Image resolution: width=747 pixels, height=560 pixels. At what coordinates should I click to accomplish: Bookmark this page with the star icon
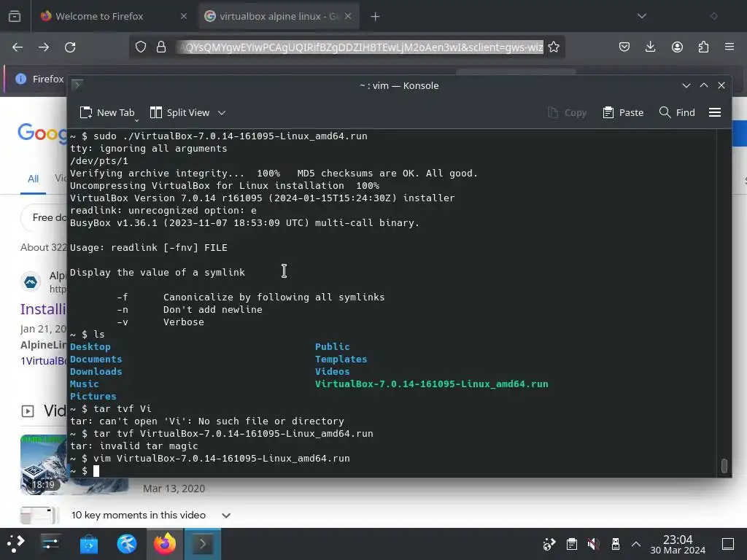554,47
